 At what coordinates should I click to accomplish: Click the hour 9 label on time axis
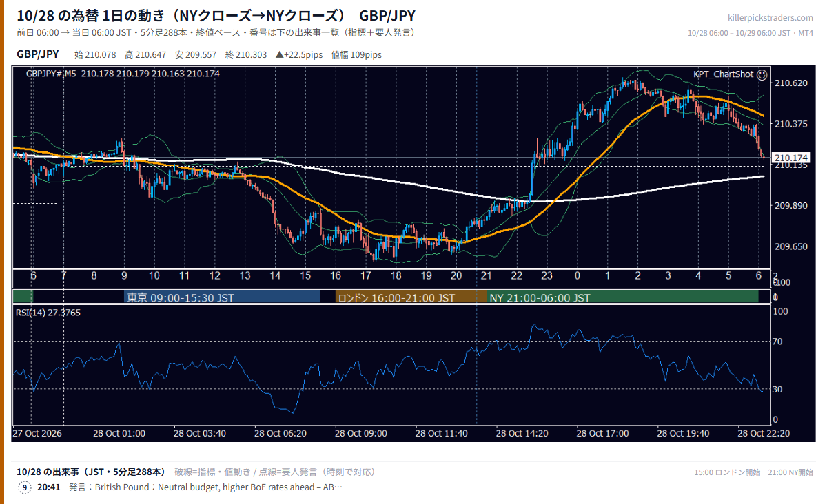coord(124,275)
